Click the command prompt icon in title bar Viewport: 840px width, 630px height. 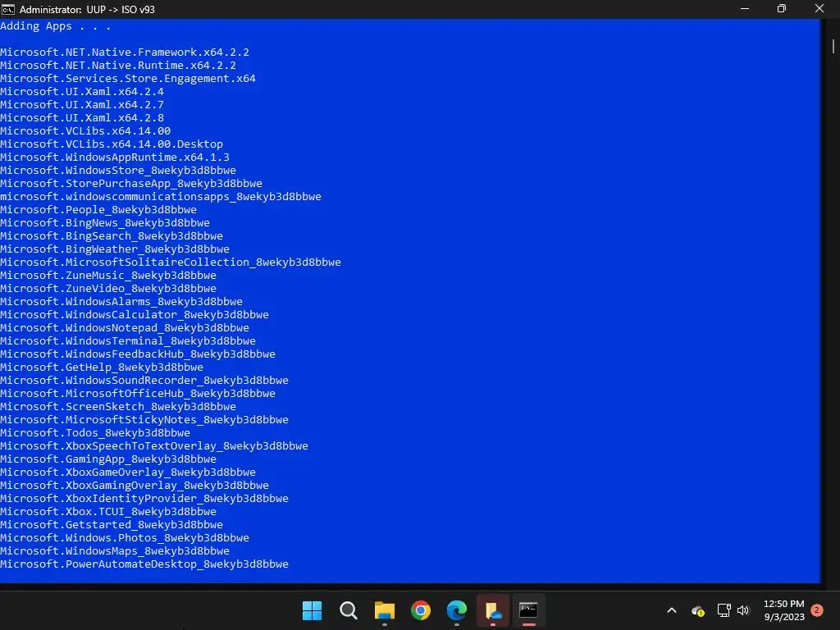[8, 9]
